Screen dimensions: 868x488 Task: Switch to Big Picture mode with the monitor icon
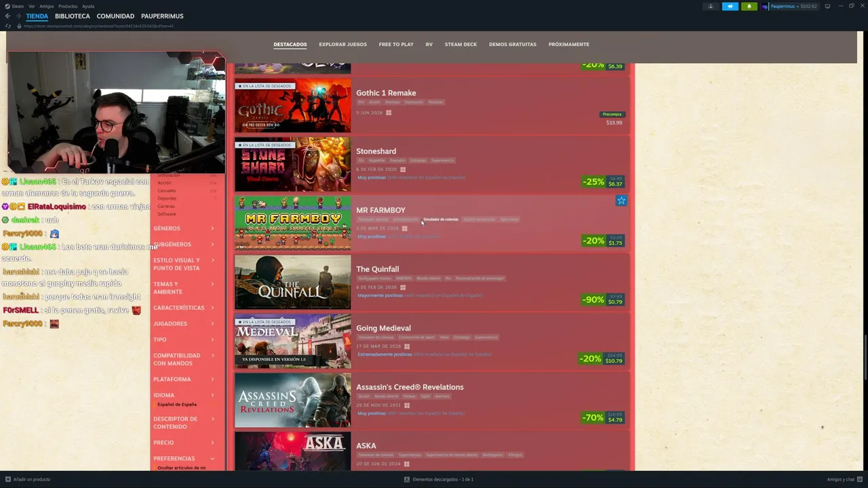(x=827, y=6)
